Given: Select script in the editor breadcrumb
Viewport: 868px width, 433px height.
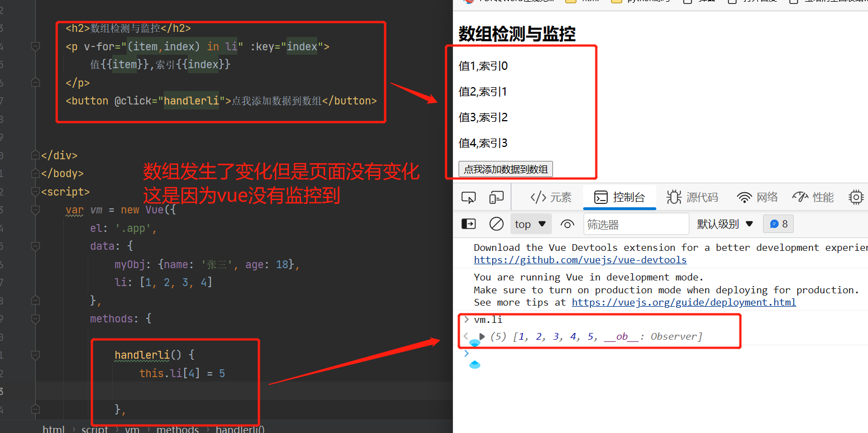Looking at the screenshot, I should point(95,429).
